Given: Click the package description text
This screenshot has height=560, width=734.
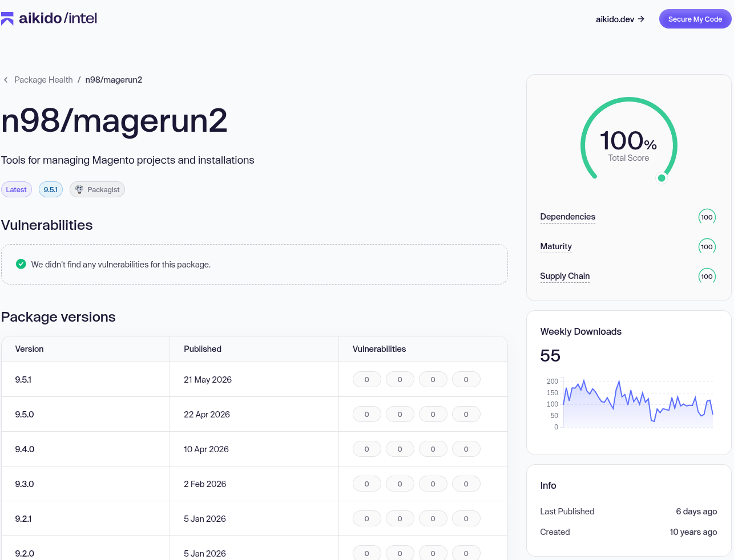Looking at the screenshot, I should 128,160.
